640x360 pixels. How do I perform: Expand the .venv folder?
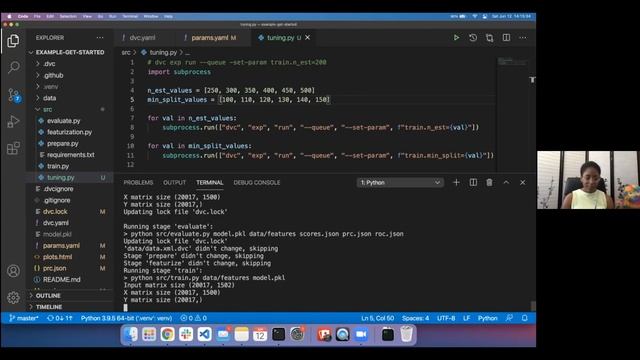(x=51, y=87)
